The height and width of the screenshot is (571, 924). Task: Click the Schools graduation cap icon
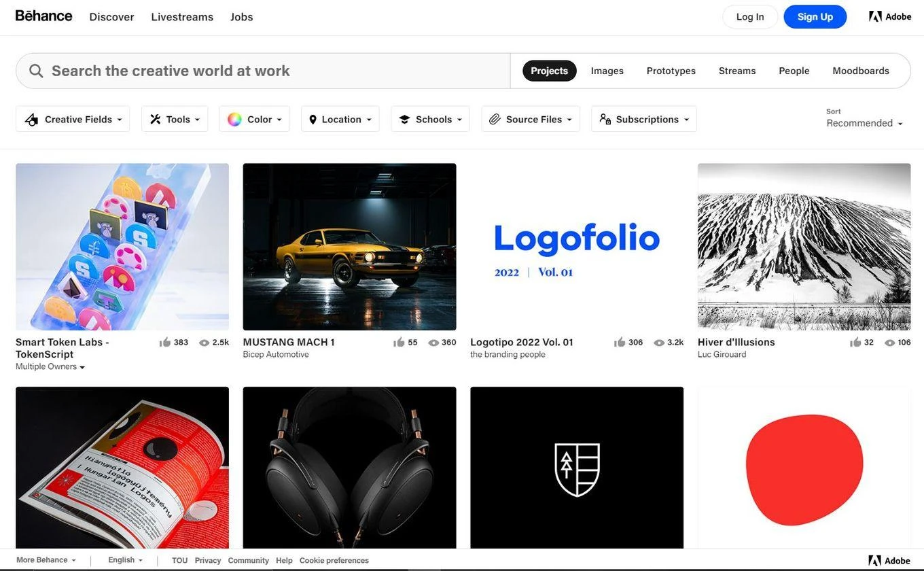pyautogui.click(x=404, y=120)
